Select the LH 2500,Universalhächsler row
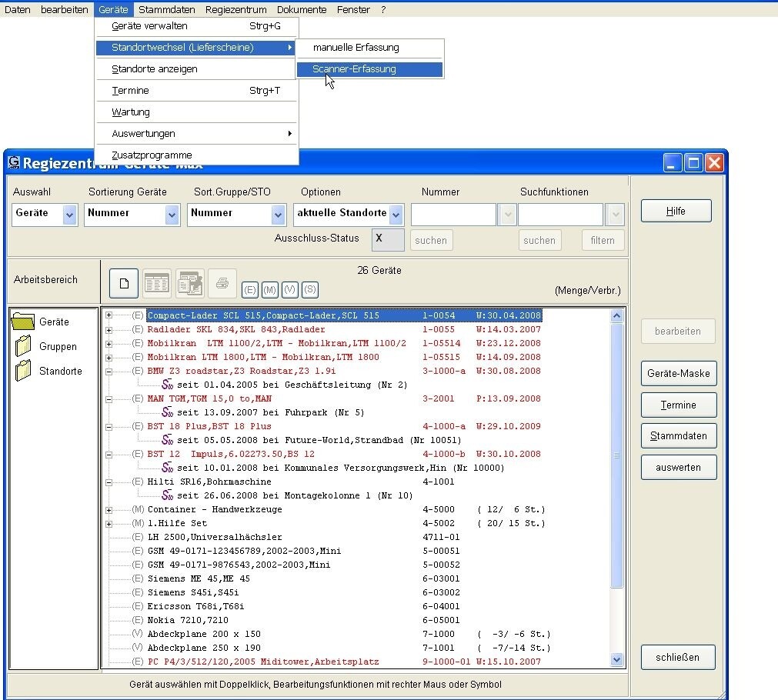778x700 pixels. pos(304,537)
